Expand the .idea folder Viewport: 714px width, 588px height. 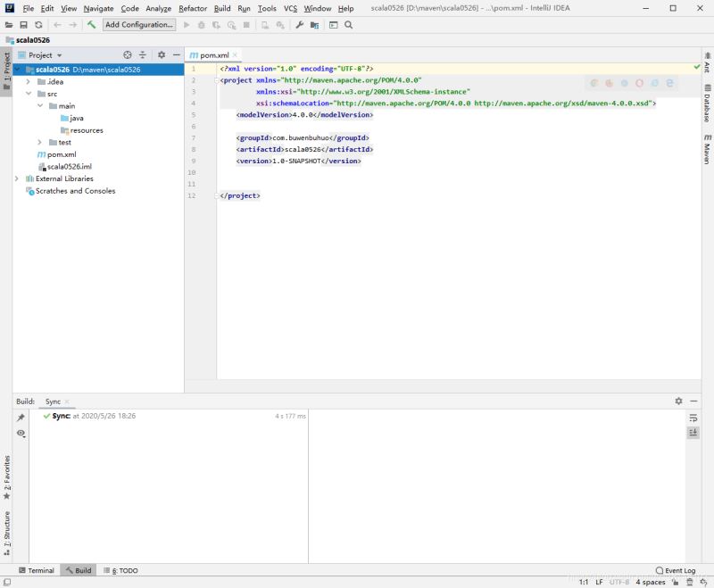click(x=29, y=81)
